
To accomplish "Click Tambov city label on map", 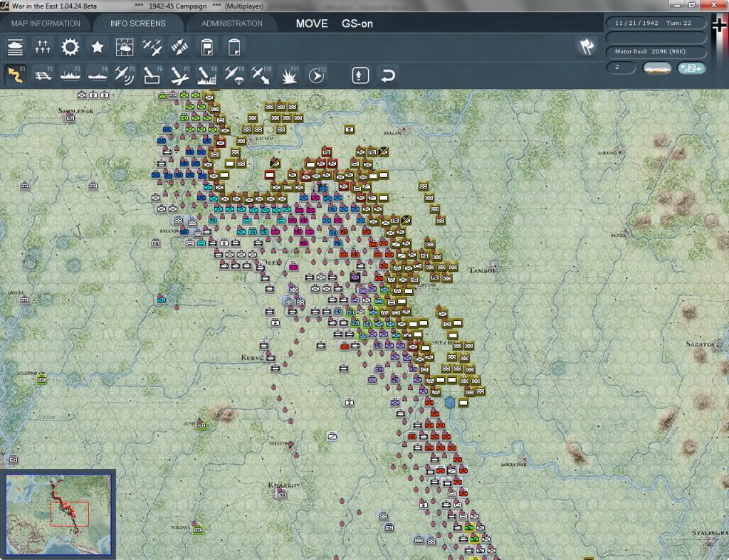I will (x=482, y=270).
